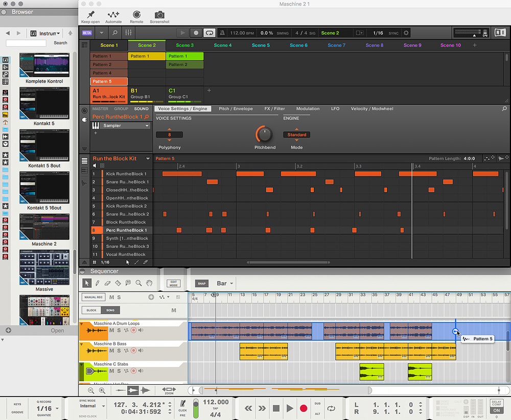This screenshot has width=511, height=420.
Task: Select the Razor tool in the Sequencer toolbar
Action: point(118,283)
